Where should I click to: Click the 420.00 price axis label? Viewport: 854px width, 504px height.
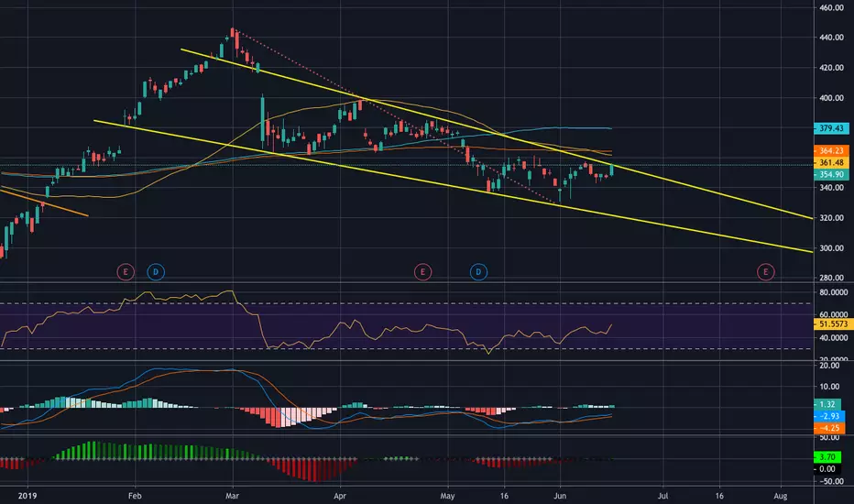coord(832,68)
